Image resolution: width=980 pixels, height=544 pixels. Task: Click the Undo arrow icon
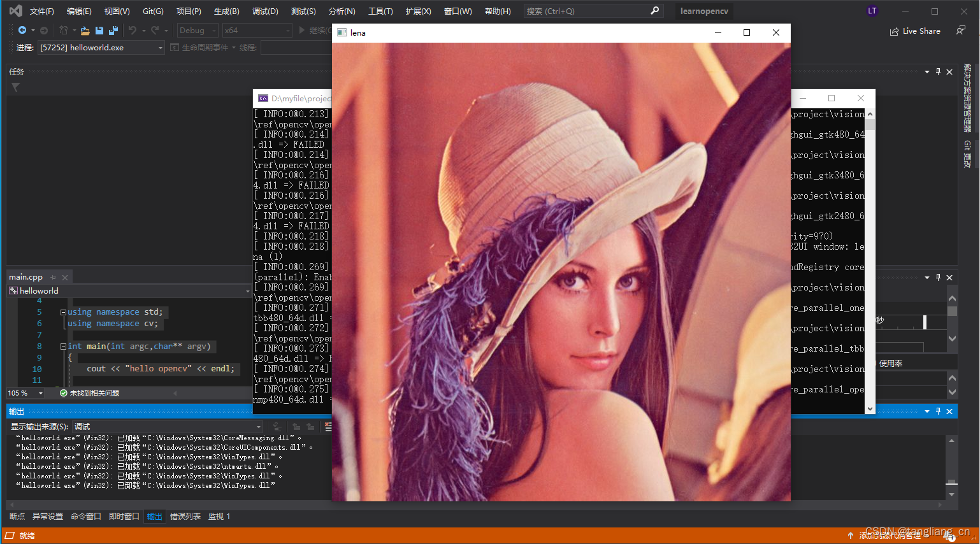[x=132, y=30]
